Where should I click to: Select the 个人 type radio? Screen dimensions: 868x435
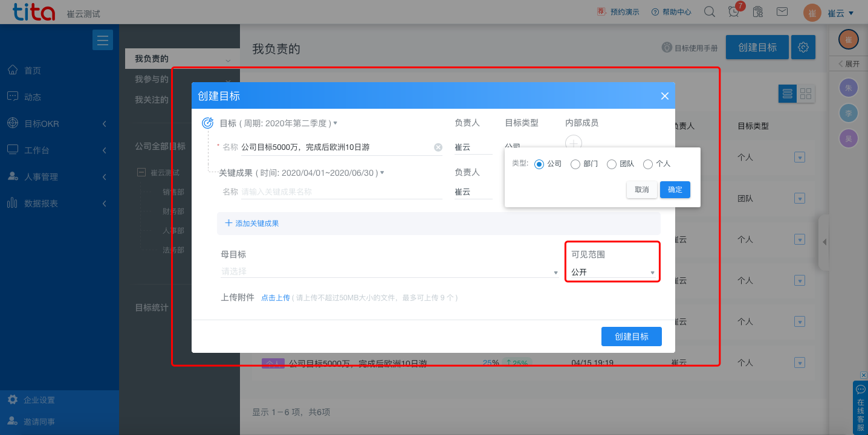point(648,164)
